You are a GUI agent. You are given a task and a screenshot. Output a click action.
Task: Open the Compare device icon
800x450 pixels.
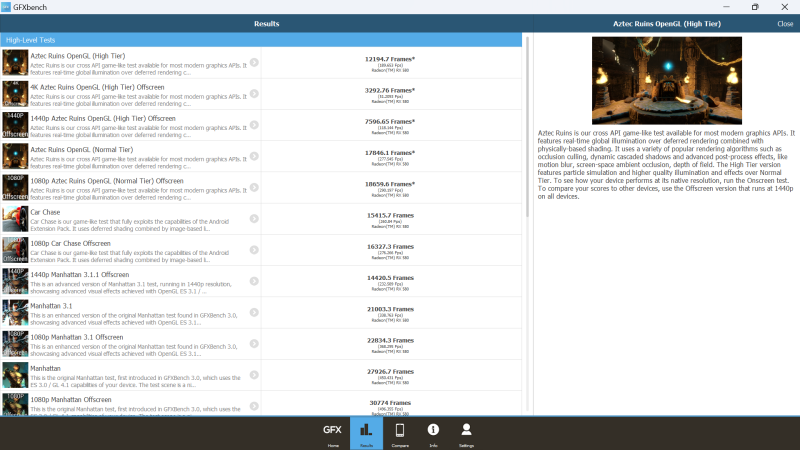coord(400,433)
